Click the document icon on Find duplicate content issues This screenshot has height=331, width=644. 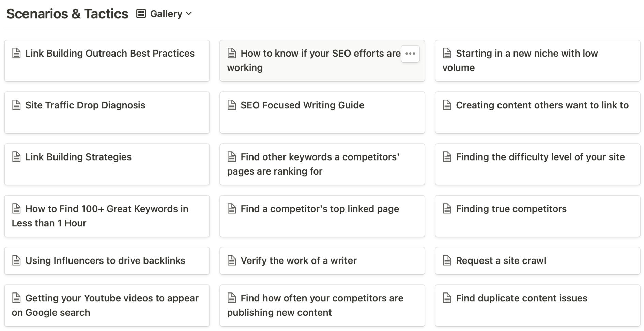pos(447,298)
